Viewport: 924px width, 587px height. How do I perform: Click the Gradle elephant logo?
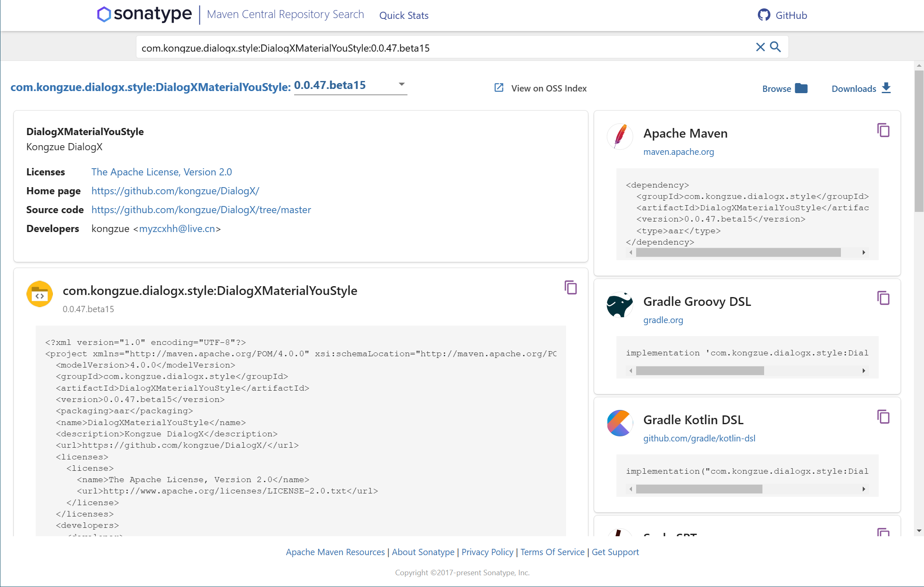[620, 305]
